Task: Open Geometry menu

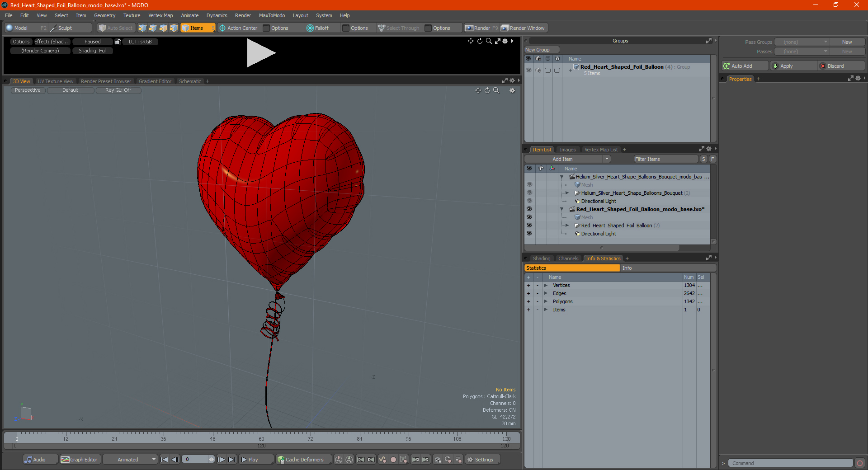Action: [104, 15]
